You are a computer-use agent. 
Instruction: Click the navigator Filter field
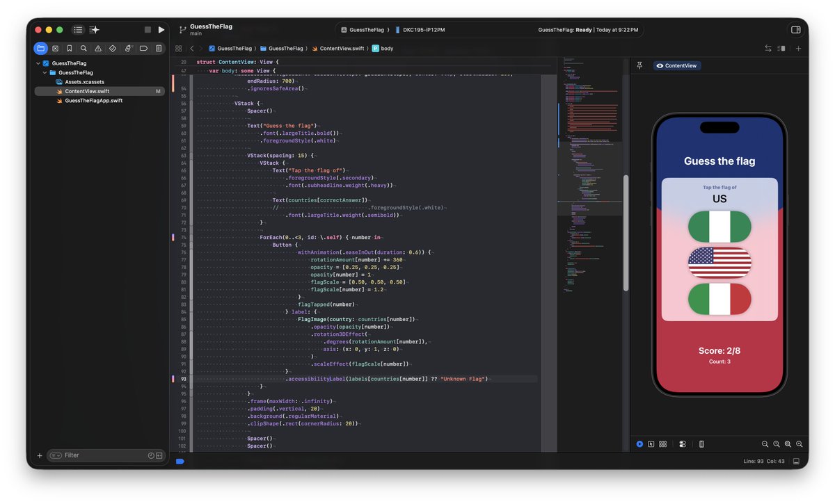point(105,455)
